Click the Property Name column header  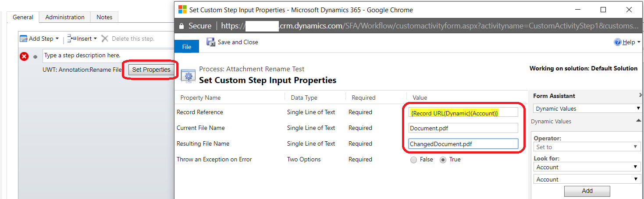[x=200, y=98]
